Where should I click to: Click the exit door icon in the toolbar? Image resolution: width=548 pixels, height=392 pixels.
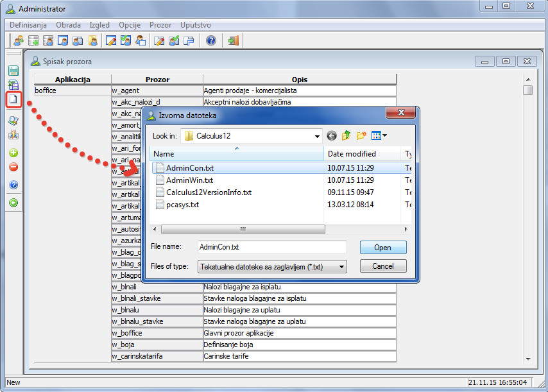(233, 40)
